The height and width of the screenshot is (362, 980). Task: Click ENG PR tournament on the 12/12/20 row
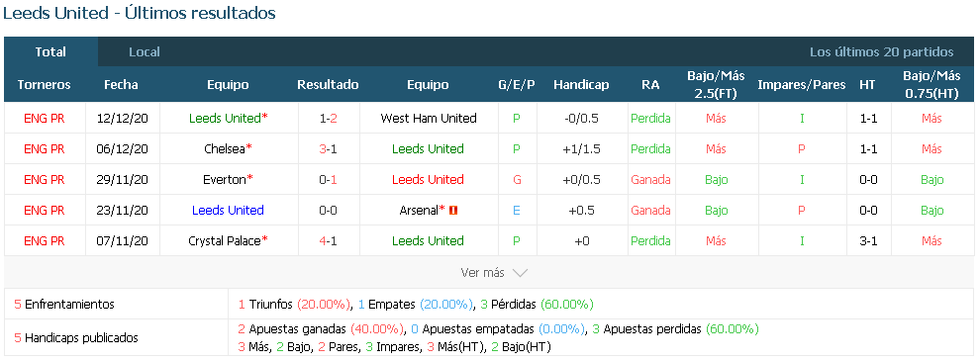44,118
